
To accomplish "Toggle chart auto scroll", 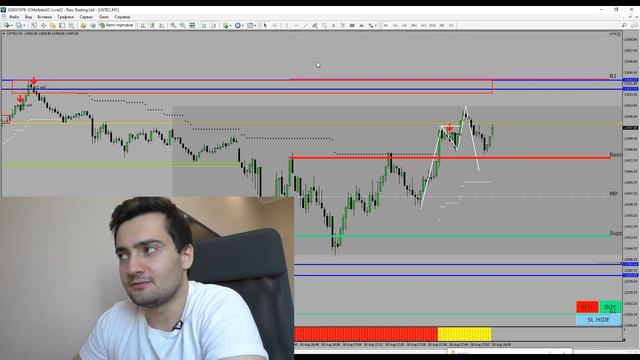I will click(204, 25).
